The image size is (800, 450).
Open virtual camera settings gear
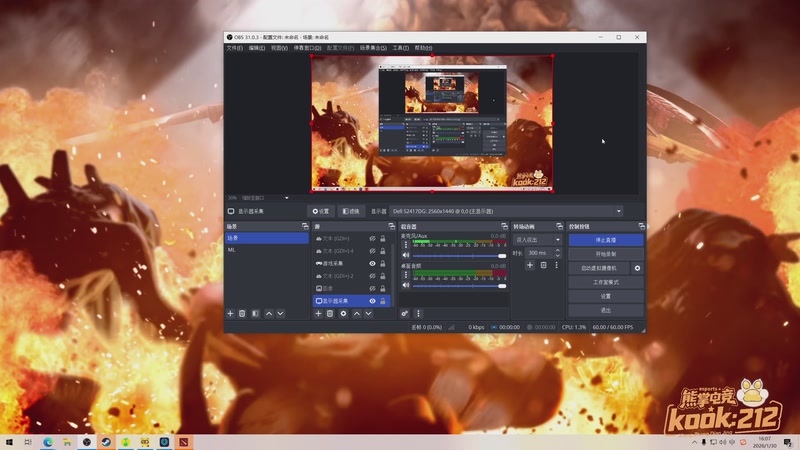click(637, 268)
